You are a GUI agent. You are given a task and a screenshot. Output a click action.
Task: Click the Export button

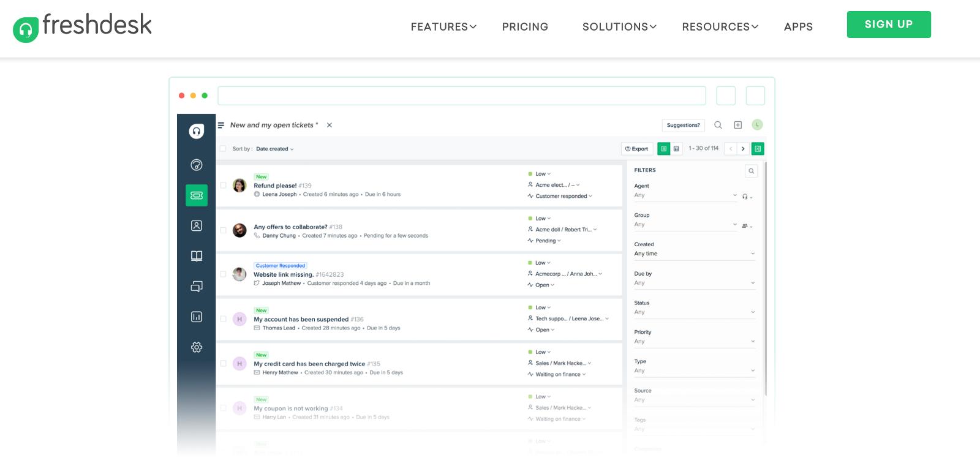tap(637, 149)
